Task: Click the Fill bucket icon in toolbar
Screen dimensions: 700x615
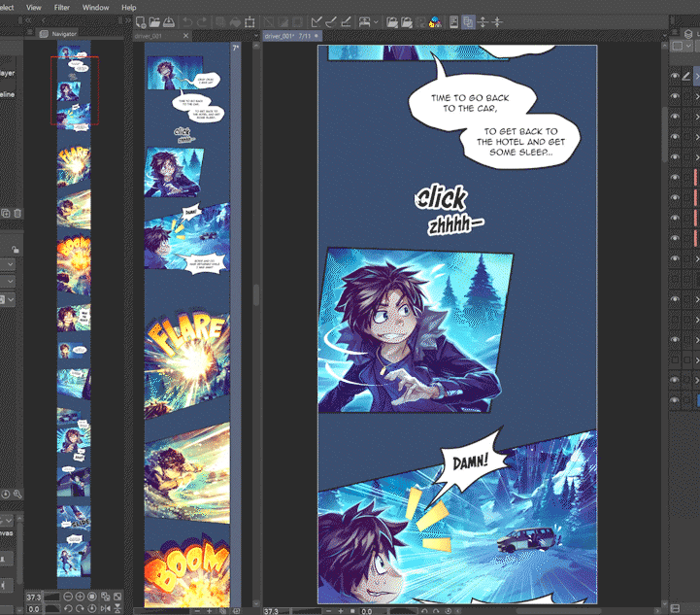Action: click(235, 22)
